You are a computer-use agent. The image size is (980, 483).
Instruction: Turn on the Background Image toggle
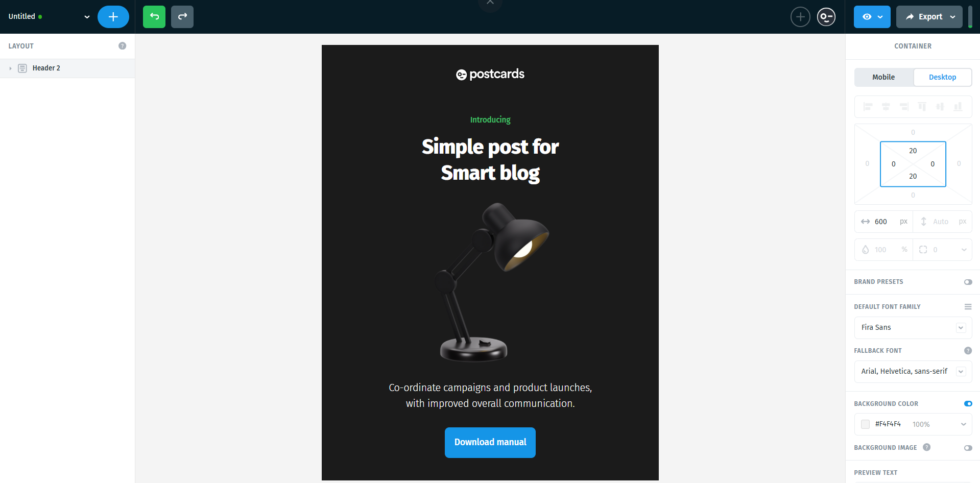(x=968, y=448)
